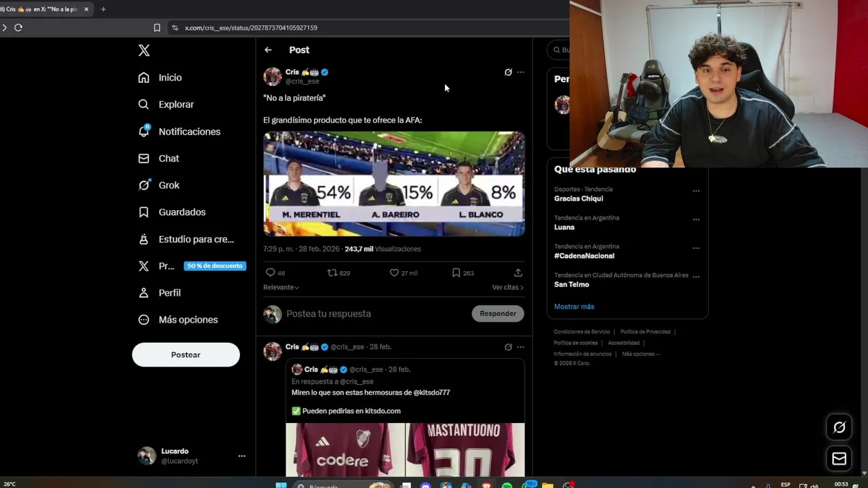
Task: Click repost icon with 829
Action: (x=332, y=272)
